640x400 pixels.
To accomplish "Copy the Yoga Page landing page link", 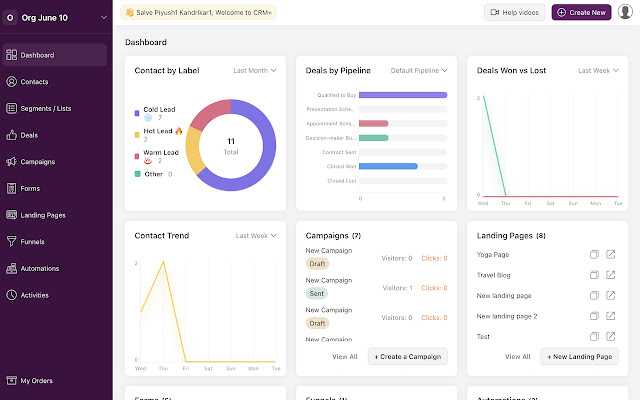I will [x=594, y=255].
